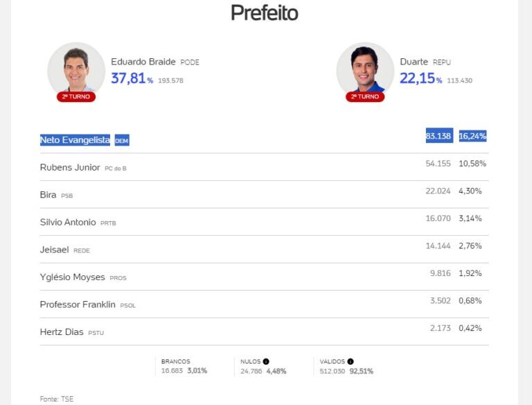Click the info icon beside VÁLIDOS

tap(351, 361)
